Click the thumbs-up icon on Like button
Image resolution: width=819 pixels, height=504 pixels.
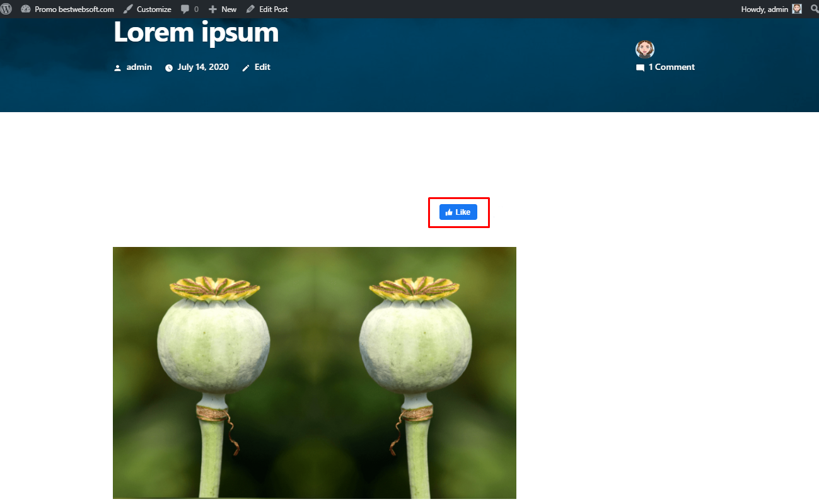[x=449, y=212]
